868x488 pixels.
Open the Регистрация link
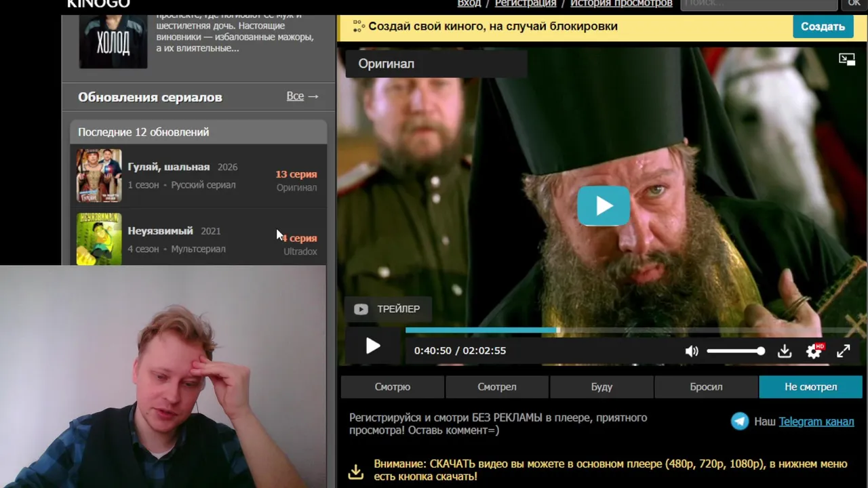point(526,3)
